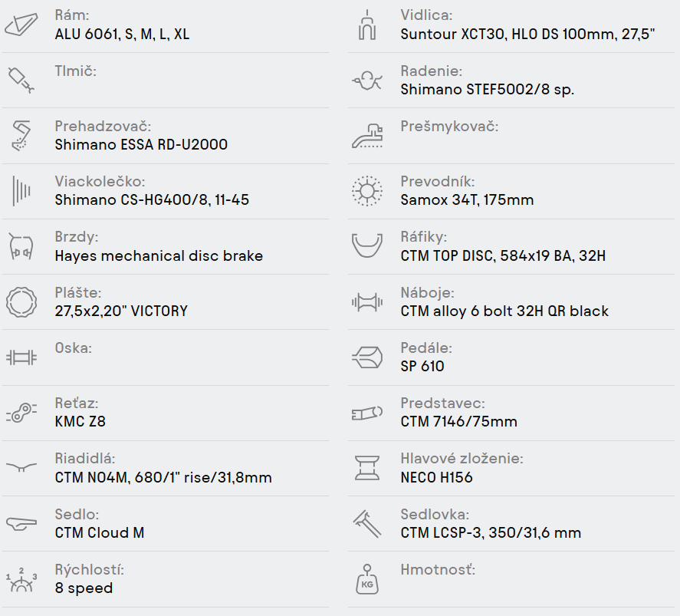This screenshot has height=616, width=680.
Task: Click the 'Predstavec:' label
Action: click(443, 403)
